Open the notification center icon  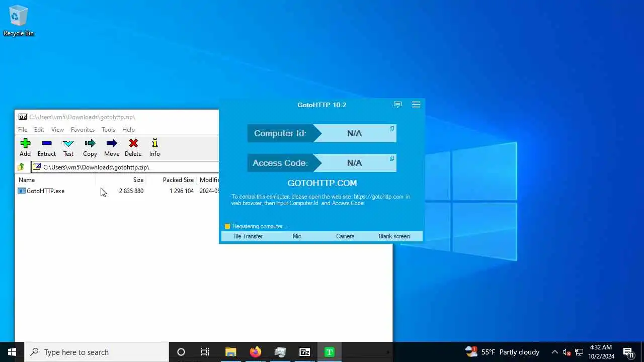point(628,352)
